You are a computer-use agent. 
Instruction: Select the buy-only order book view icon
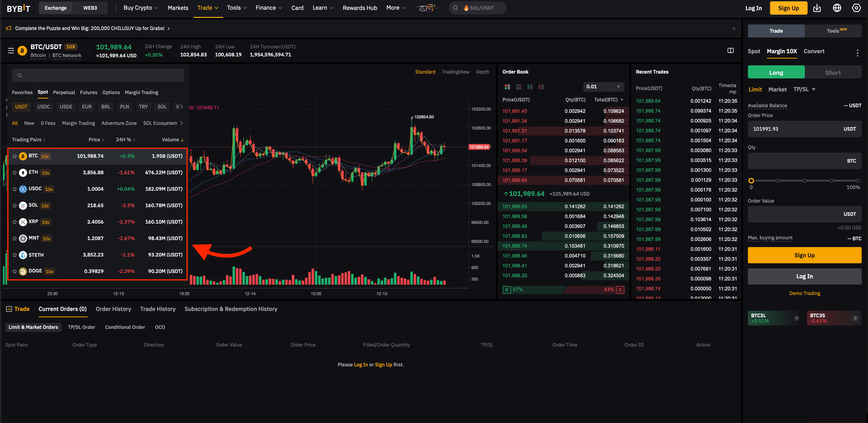pos(530,87)
